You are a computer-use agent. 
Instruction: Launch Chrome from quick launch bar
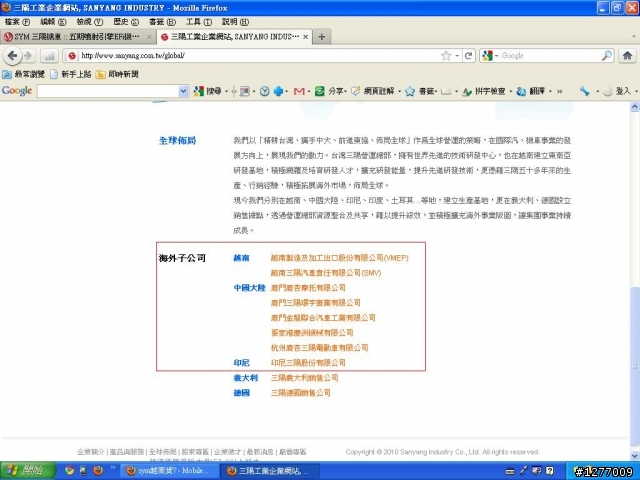tap(69, 471)
